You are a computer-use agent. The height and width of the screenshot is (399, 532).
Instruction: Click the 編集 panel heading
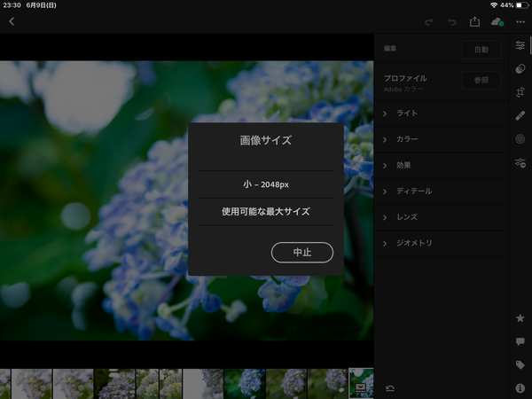(x=390, y=49)
